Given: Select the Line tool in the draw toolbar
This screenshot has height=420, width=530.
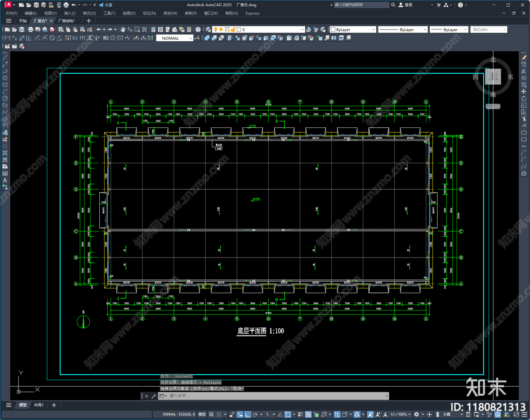Looking at the screenshot, I should coord(5,57).
